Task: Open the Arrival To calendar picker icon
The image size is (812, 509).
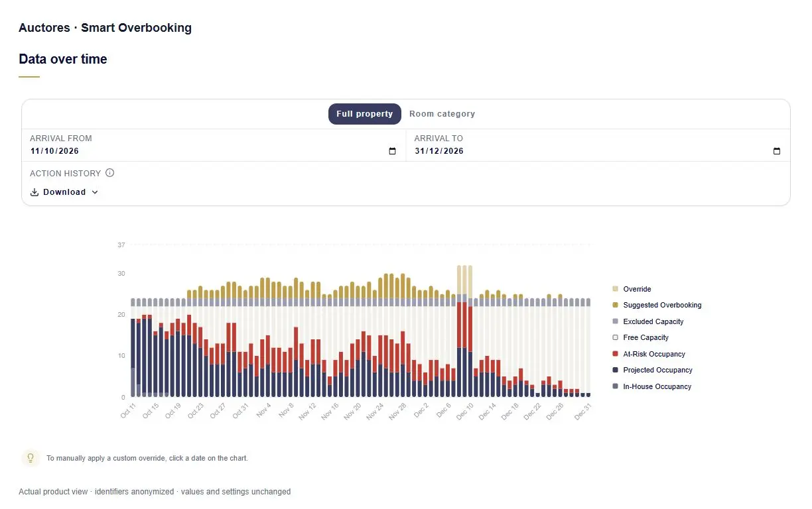Action: [x=777, y=151]
